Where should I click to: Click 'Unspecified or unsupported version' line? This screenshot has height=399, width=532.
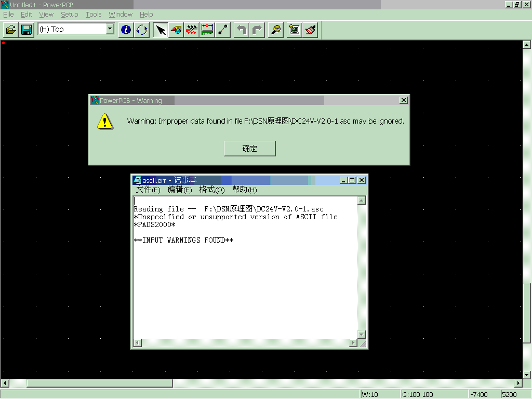tap(235, 217)
